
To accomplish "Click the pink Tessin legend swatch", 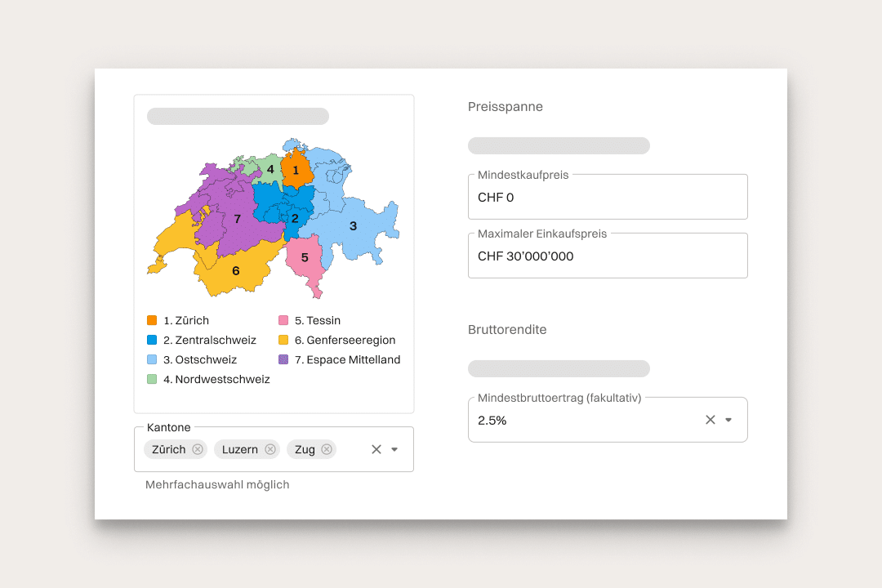I will 283,320.
